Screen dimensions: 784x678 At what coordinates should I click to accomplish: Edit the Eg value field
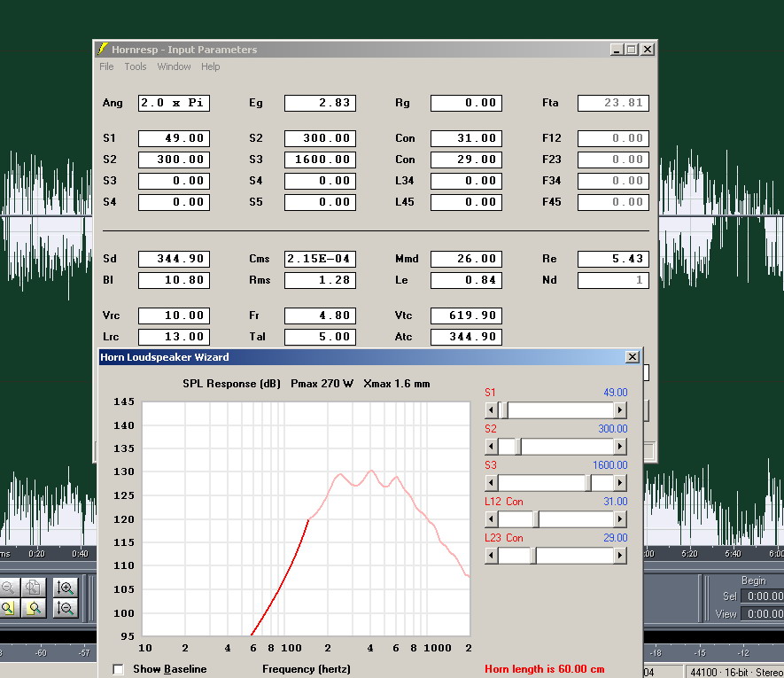tap(320, 103)
